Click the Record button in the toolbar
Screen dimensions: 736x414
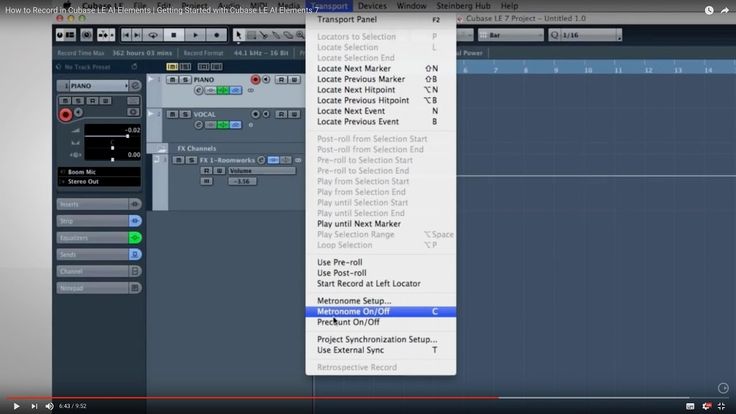216,35
